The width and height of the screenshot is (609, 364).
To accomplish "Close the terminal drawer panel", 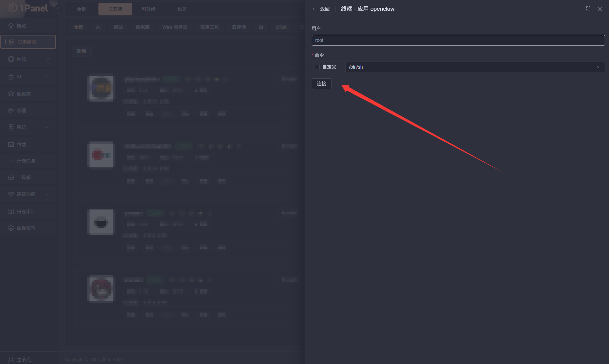I will [x=599, y=9].
